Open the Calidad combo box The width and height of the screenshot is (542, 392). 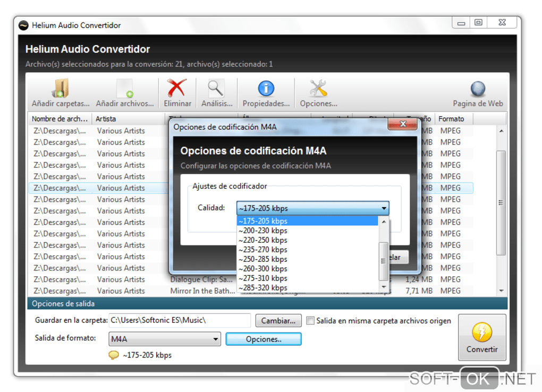click(x=313, y=208)
